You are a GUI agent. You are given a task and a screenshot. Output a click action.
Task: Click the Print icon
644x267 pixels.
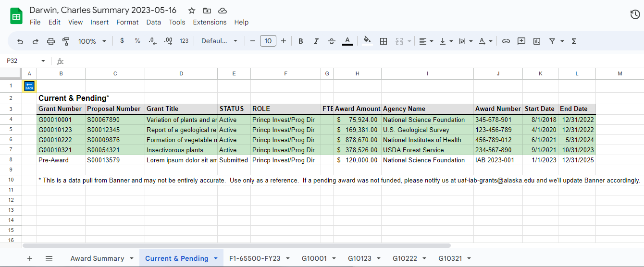[x=51, y=41]
